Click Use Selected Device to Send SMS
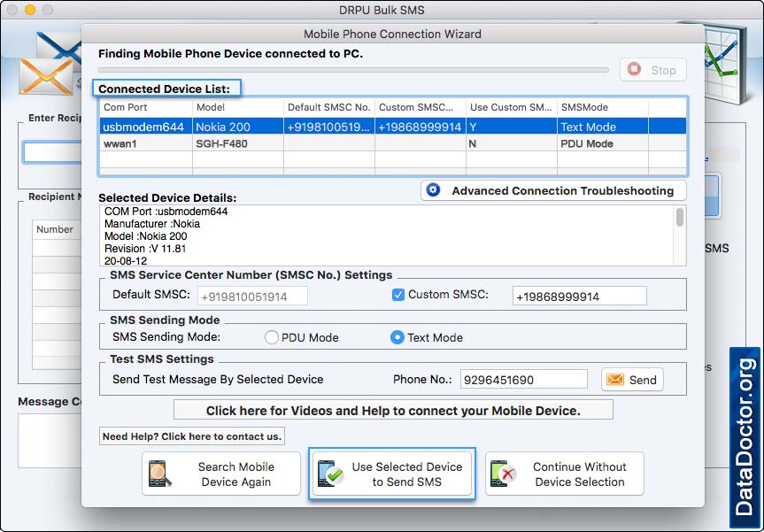The image size is (764, 532). point(392,474)
